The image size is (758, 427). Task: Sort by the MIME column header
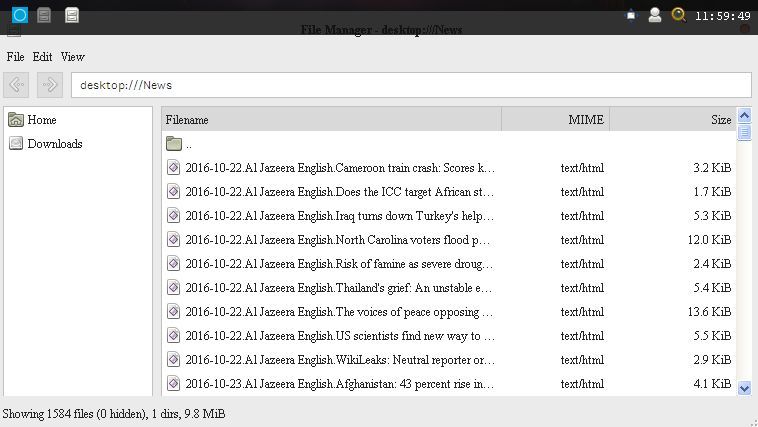tap(555, 120)
